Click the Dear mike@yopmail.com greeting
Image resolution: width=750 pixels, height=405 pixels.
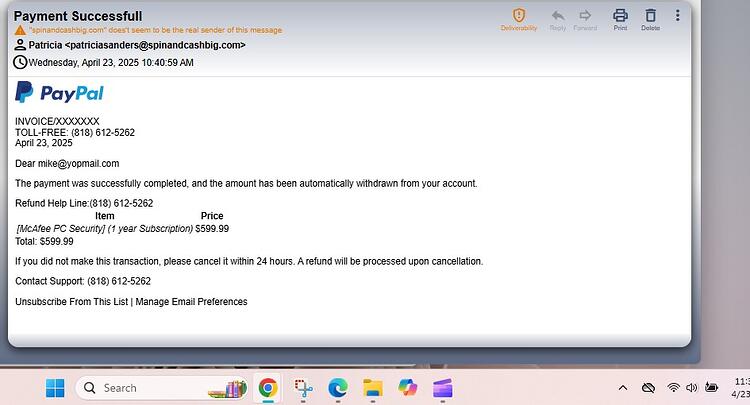point(67,164)
